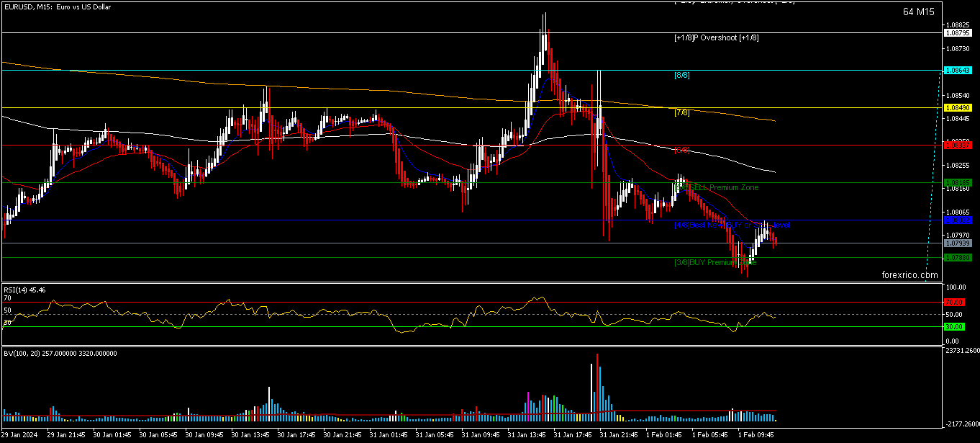The width and height of the screenshot is (980, 443).
Task: Click the EURUSD, M15 chart title text
Action: tap(56, 6)
